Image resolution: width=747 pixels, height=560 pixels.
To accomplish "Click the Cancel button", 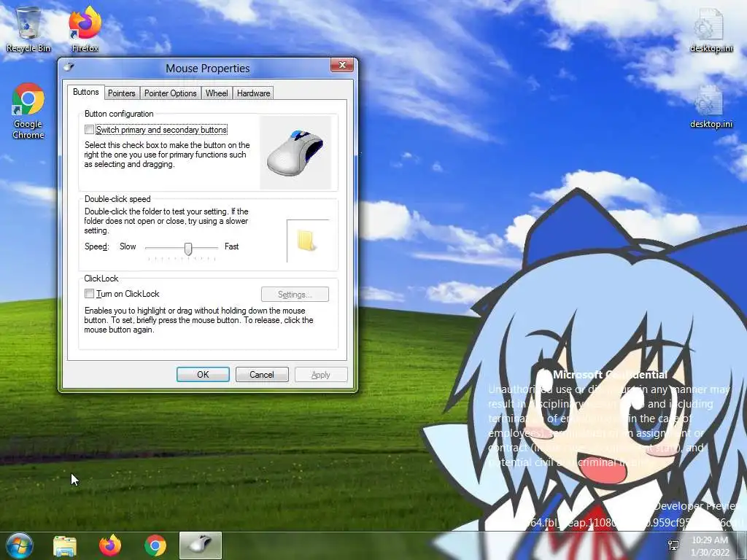I will [262, 374].
